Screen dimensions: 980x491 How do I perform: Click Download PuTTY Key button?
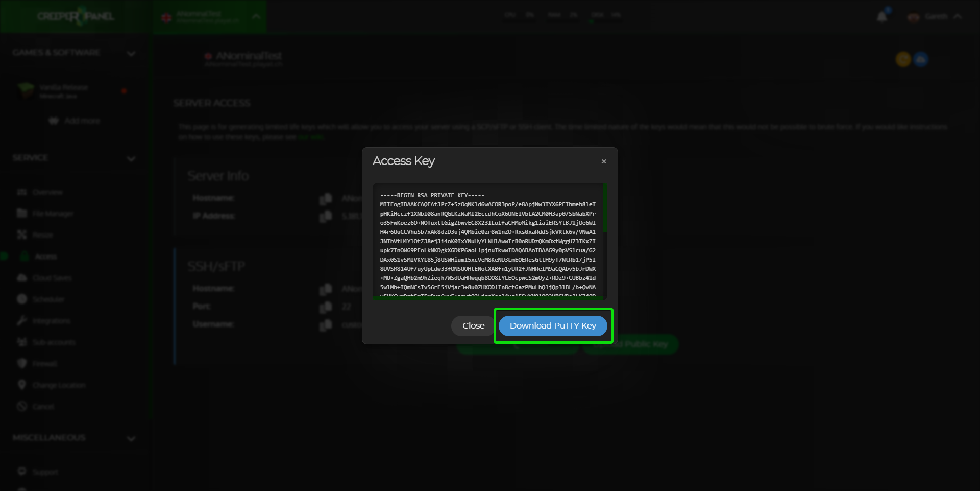click(x=553, y=326)
